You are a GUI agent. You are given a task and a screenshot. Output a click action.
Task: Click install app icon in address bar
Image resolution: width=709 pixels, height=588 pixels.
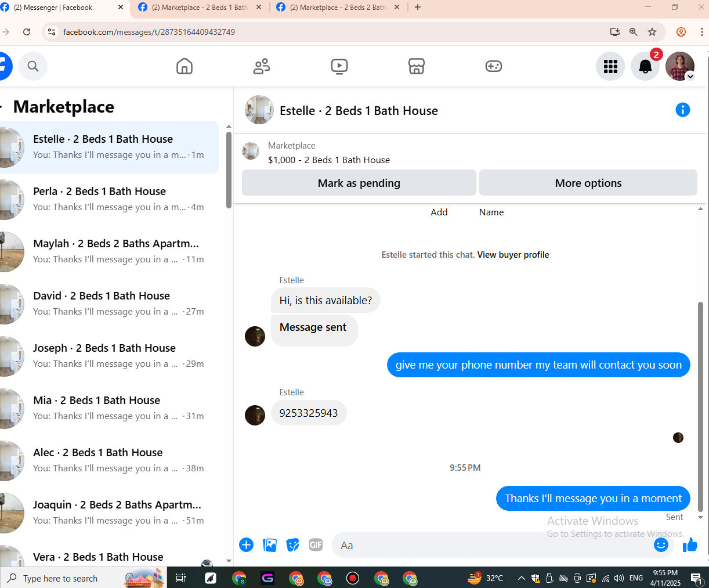tap(615, 32)
